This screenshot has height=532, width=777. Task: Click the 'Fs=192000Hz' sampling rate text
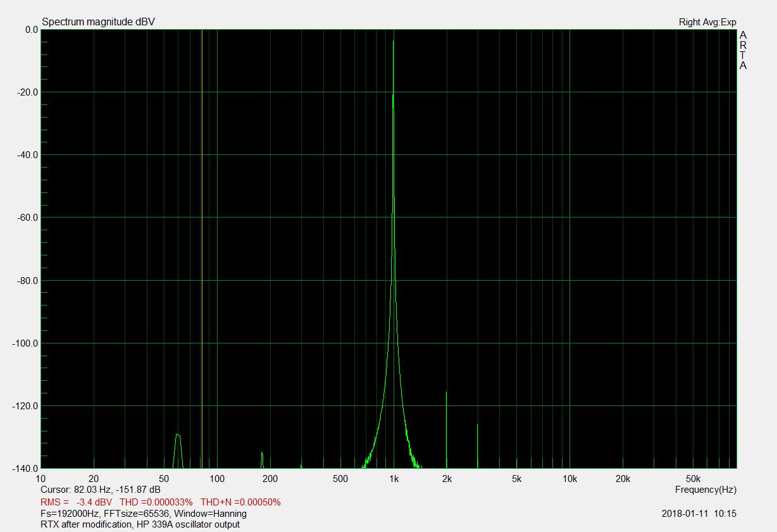[x=70, y=513]
